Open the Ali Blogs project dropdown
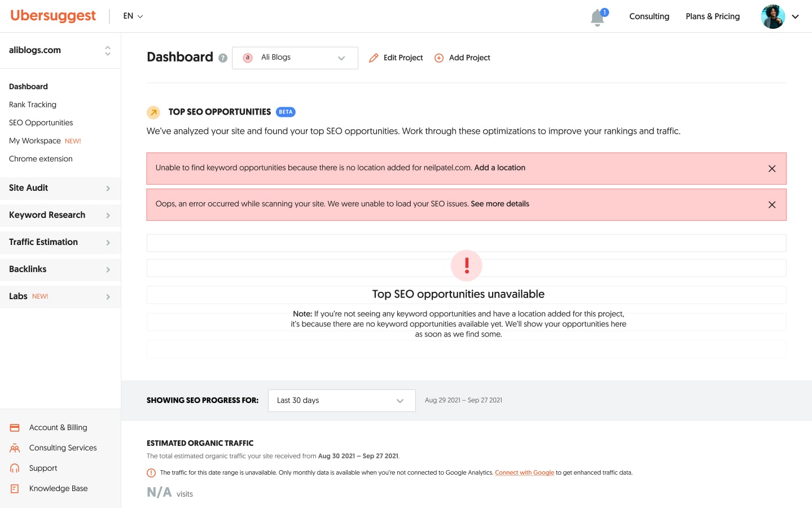This screenshot has width=812, height=508. pyautogui.click(x=295, y=58)
